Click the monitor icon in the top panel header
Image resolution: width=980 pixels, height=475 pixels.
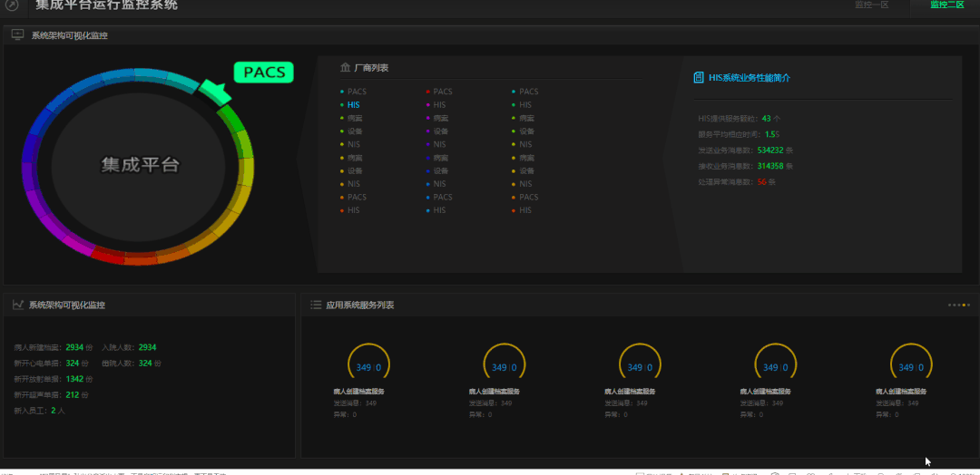[x=17, y=35]
